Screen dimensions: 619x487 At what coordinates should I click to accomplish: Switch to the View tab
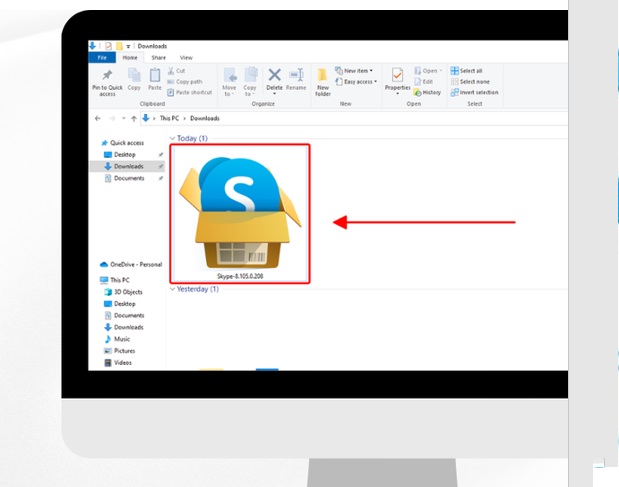coord(186,58)
